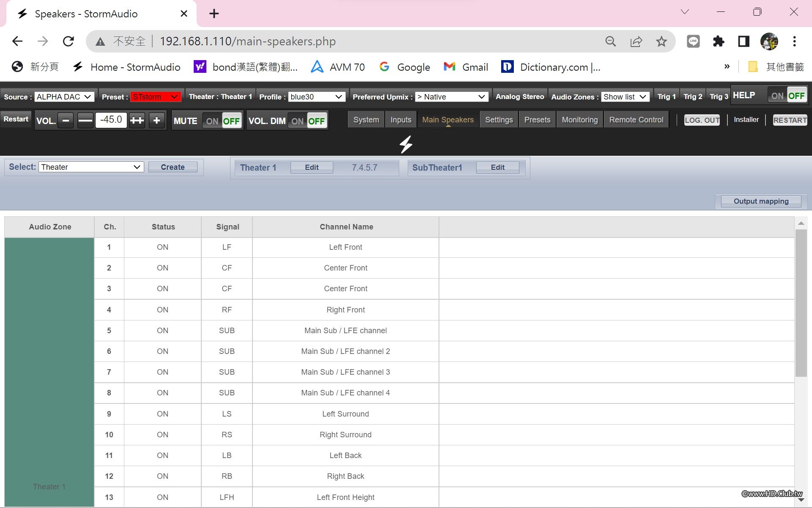The height and width of the screenshot is (508, 812).
Task: Toggle Trig 3
Action: [719, 97]
